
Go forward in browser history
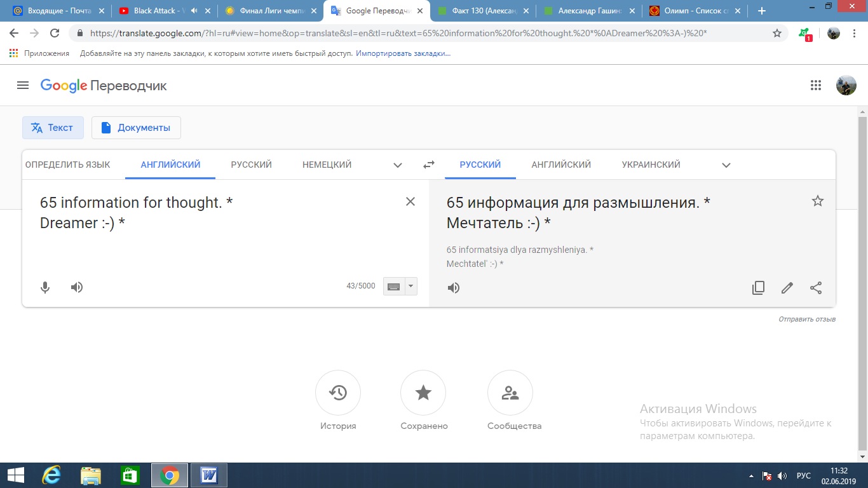click(34, 33)
